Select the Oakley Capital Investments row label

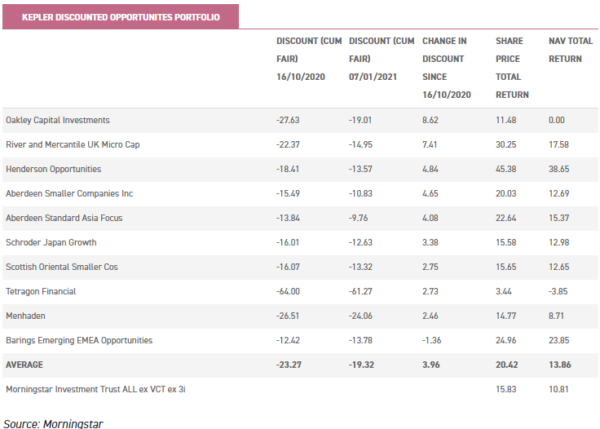coord(57,121)
